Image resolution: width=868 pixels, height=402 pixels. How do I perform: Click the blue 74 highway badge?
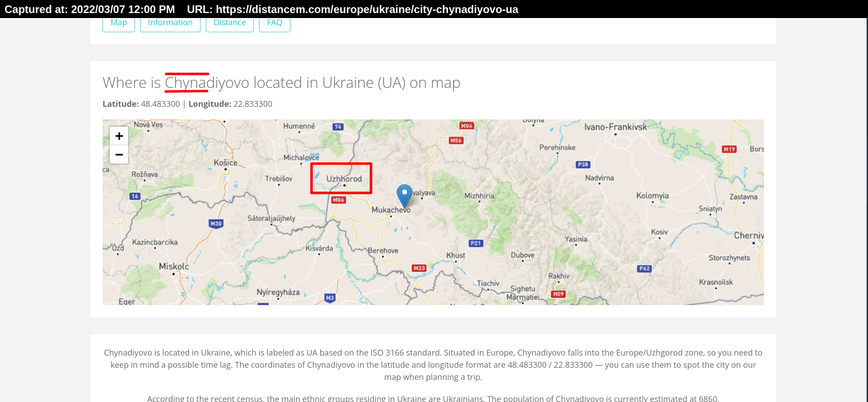tap(338, 127)
